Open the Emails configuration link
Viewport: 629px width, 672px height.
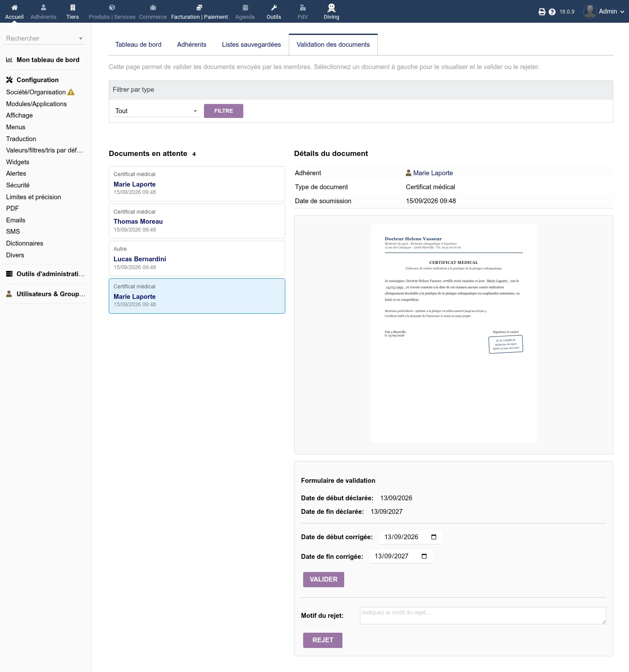(x=16, y=220)
